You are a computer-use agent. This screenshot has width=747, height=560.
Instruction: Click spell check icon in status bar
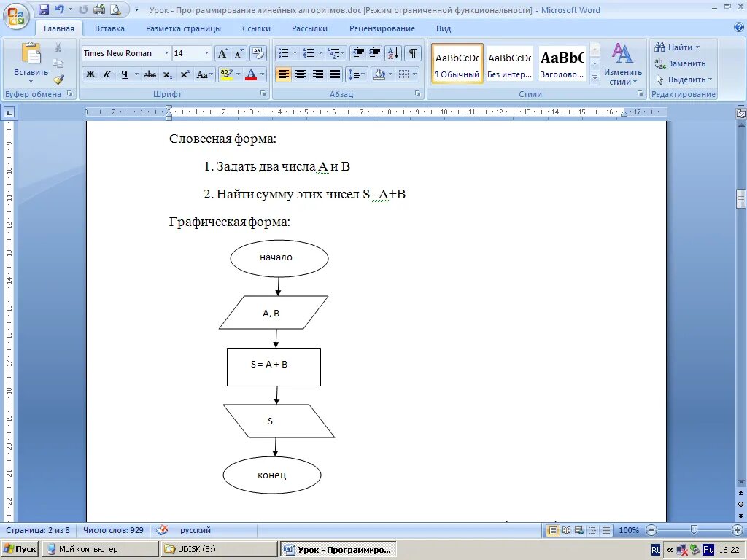163,530
